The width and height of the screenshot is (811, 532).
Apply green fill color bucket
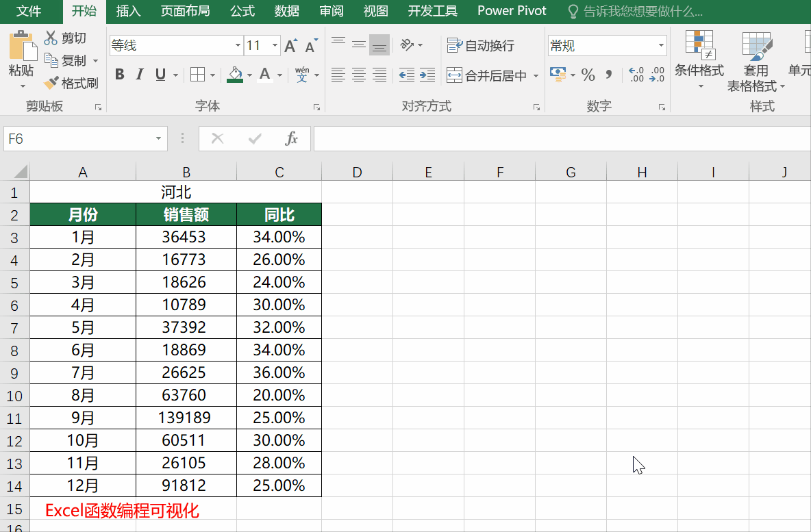click(235, 75)
